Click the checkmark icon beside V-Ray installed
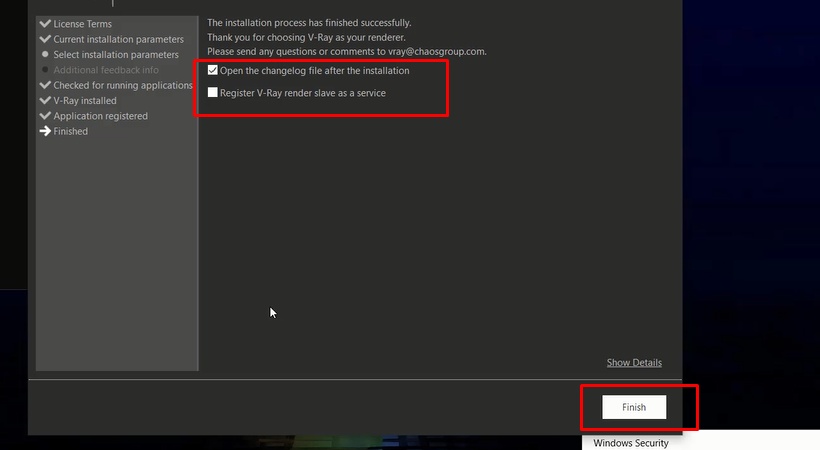820x450 pixels. tap(45, 100)
